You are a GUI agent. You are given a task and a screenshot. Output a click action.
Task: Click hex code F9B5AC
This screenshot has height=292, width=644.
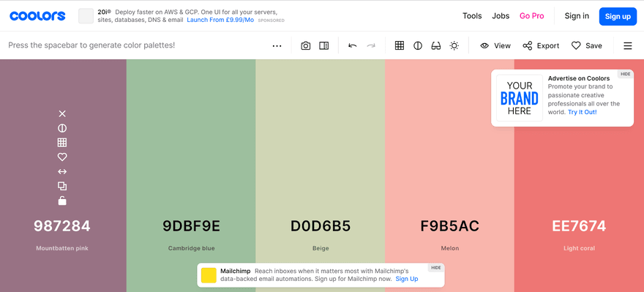point(450,226)
